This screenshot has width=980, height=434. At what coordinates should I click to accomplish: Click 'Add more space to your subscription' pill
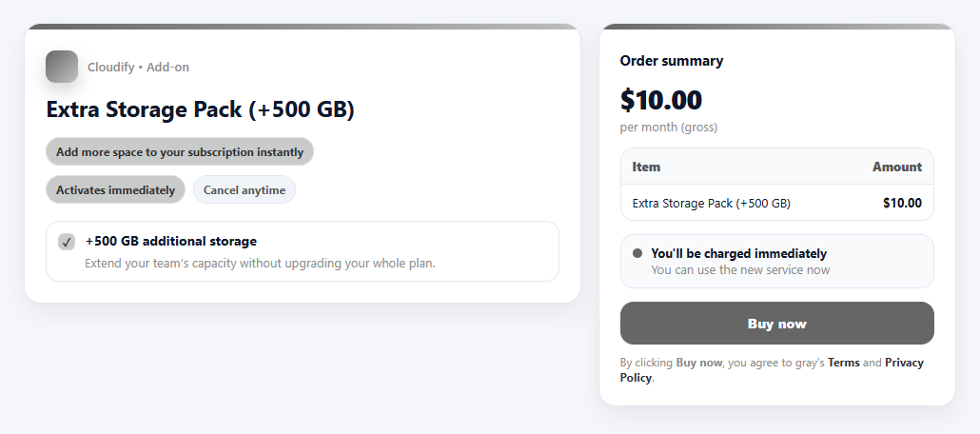pyautogui.click(x=180, y=151)
